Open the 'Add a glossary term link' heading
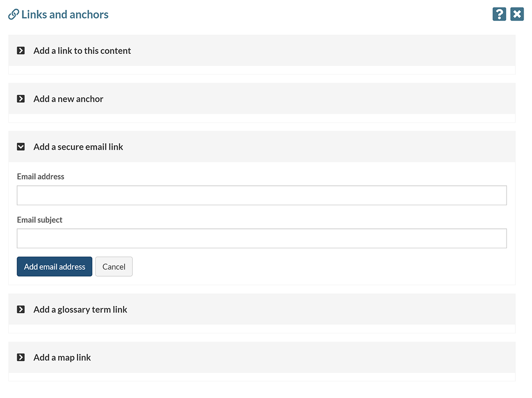This screenshot has width=532, height=398. pyautogui.click(x=80, y=310)
